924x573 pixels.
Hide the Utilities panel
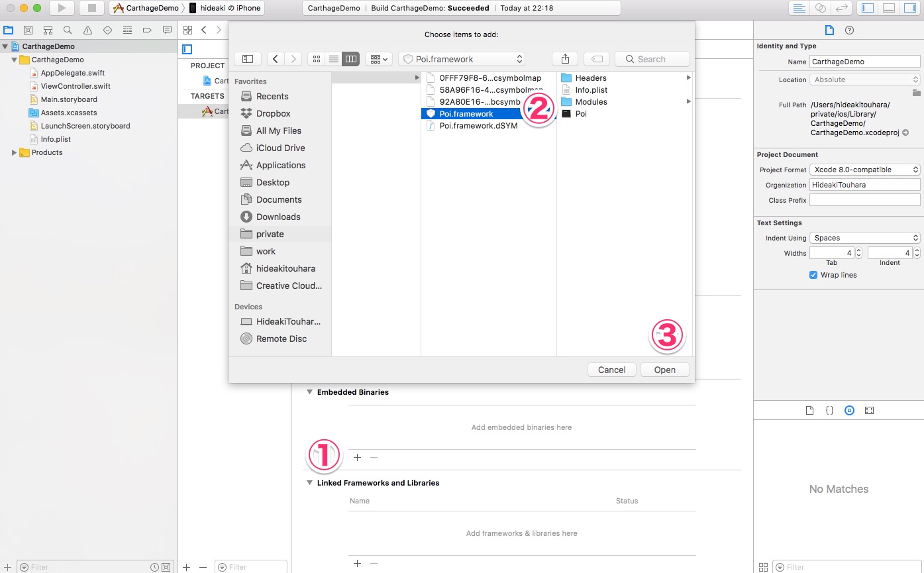pyautogui.click(x=909, y=8)
